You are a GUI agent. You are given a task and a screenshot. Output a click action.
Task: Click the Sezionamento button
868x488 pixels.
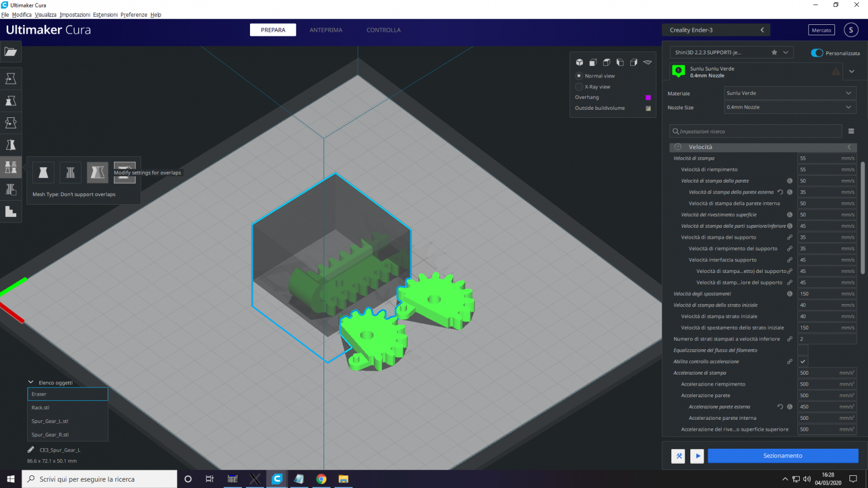[x=782, y=456]
